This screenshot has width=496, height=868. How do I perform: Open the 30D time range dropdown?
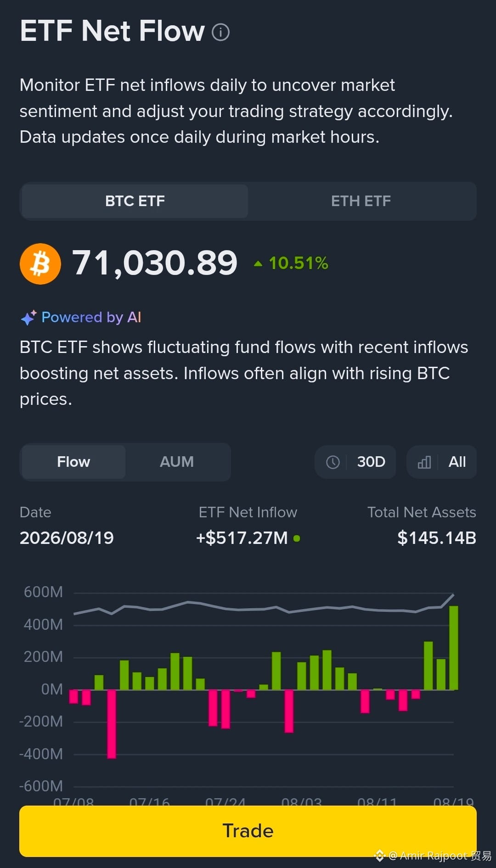tap(355, 462)
